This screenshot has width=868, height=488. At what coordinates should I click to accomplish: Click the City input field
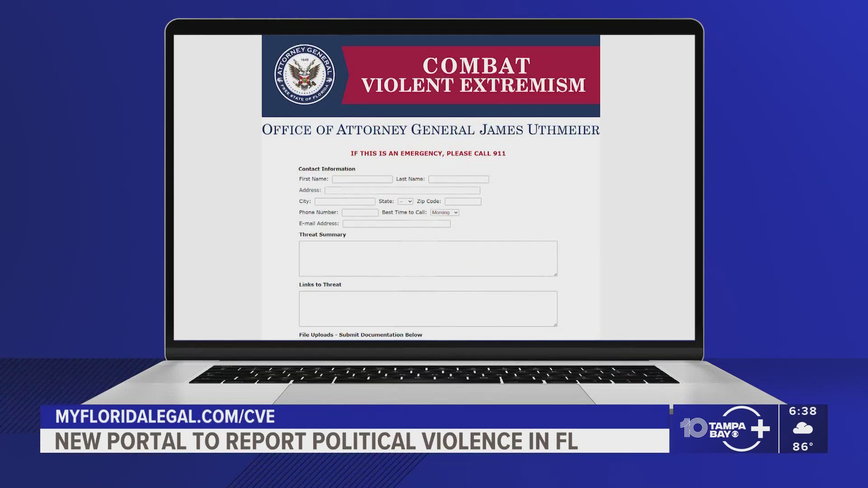[x=344, y=202]
